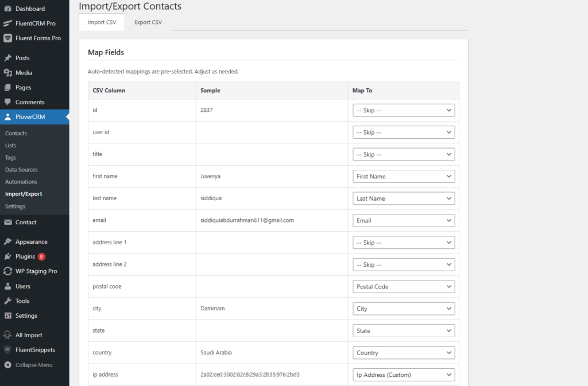Click the WP Staging Pro icon
The image size is (588, 386).
click(7, 271)
